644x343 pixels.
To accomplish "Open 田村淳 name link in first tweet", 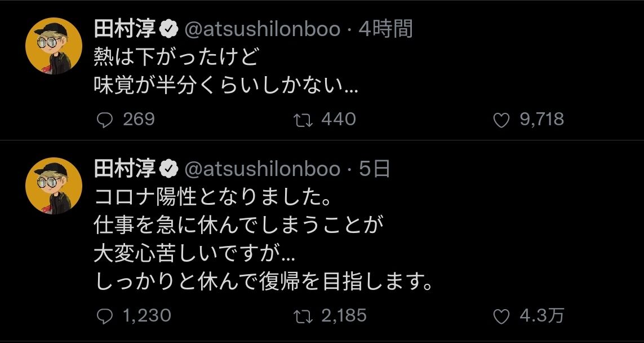I will [125, 29].
